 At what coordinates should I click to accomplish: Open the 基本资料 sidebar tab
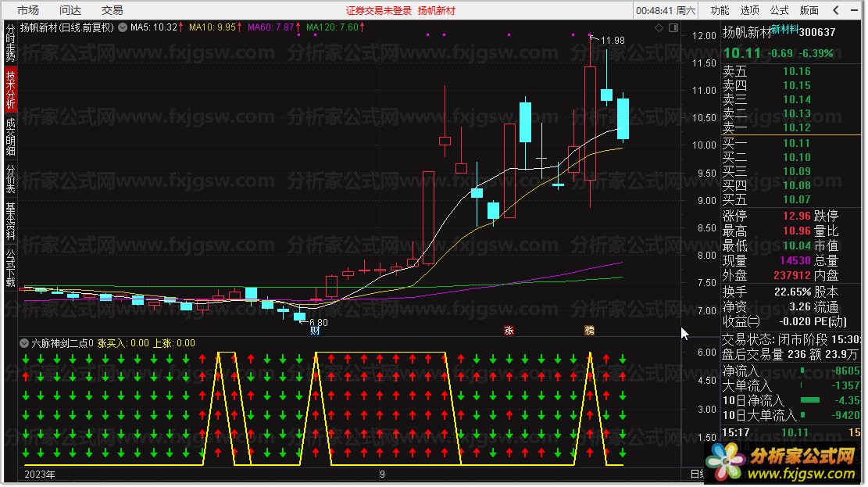click(x=10, y=221)
